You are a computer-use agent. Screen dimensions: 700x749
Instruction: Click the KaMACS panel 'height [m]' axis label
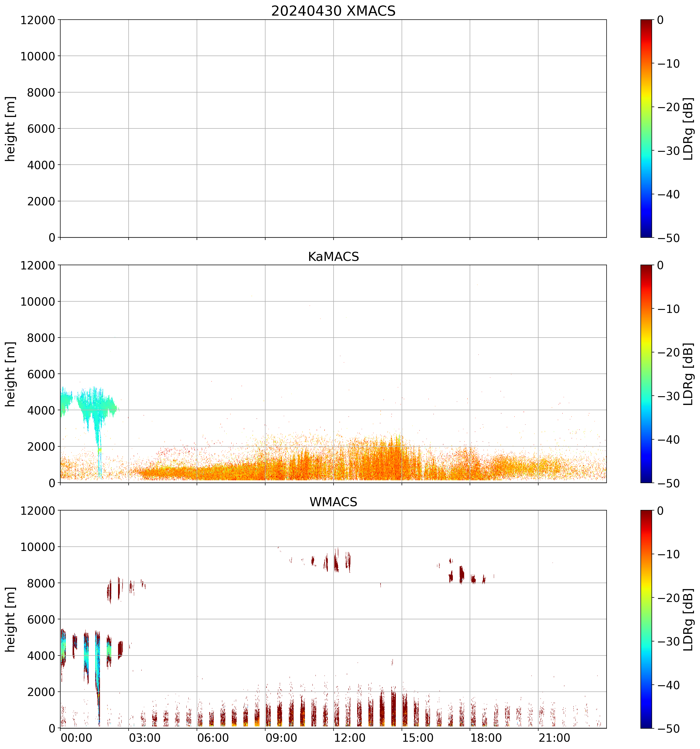click(11, 374)
